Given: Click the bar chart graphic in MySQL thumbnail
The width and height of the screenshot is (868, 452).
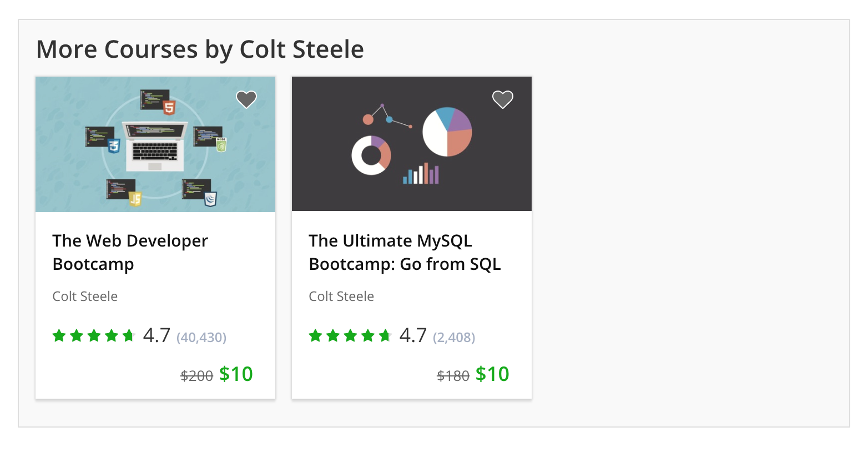Looking at the screenshot, I should [x=421, y=173].
